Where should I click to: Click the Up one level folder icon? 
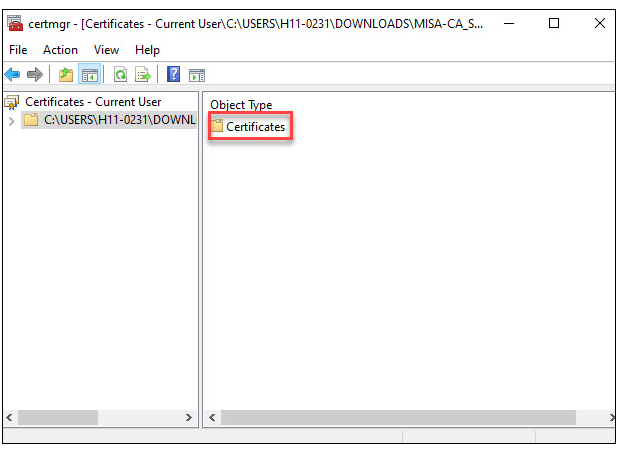click(x=66, y=75)
